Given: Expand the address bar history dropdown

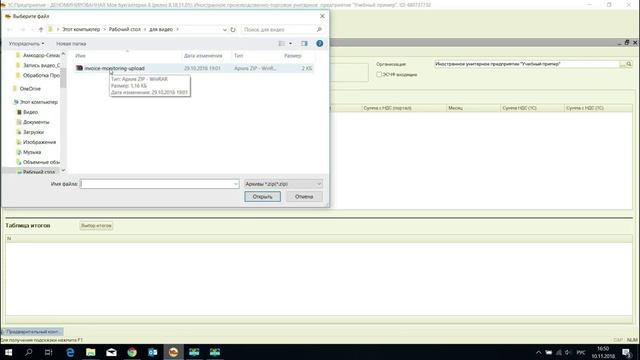Looking at the screenshot, I should click(x=224, y=29).
